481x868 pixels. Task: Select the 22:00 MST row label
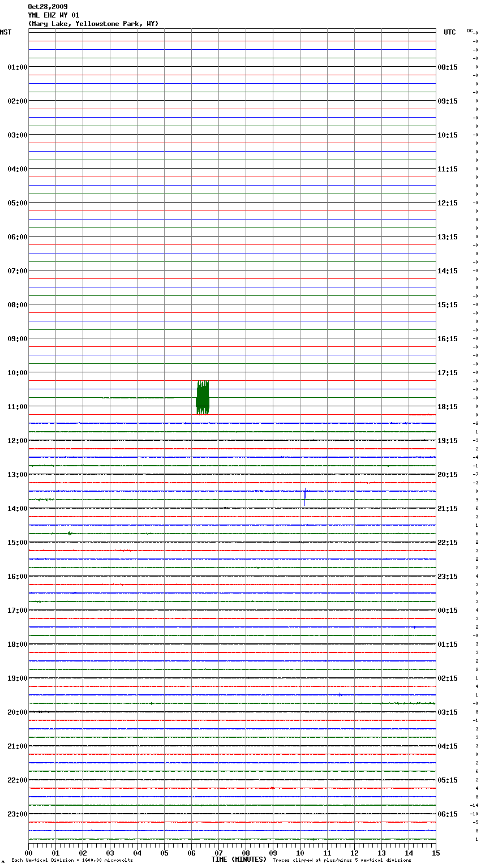click(x=18, y=780)
